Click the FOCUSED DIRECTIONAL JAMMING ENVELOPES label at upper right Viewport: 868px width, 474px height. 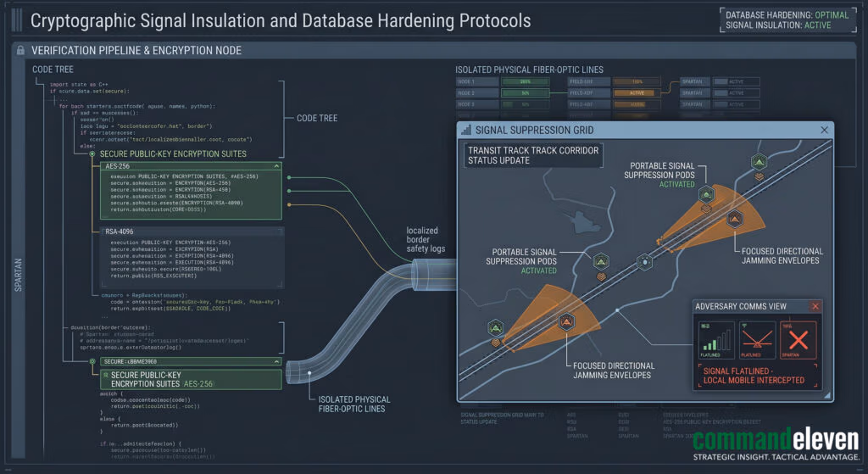coord(782,256)
